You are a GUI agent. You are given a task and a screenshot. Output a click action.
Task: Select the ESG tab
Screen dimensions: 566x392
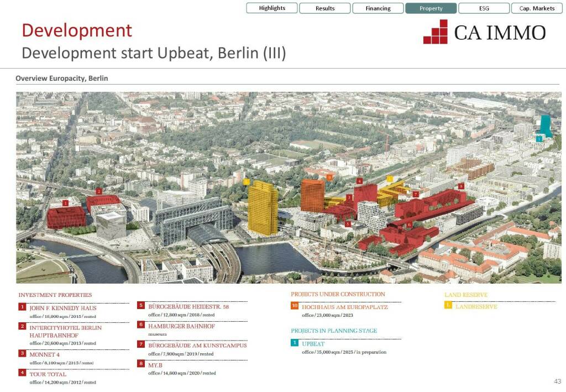[484, 8]
